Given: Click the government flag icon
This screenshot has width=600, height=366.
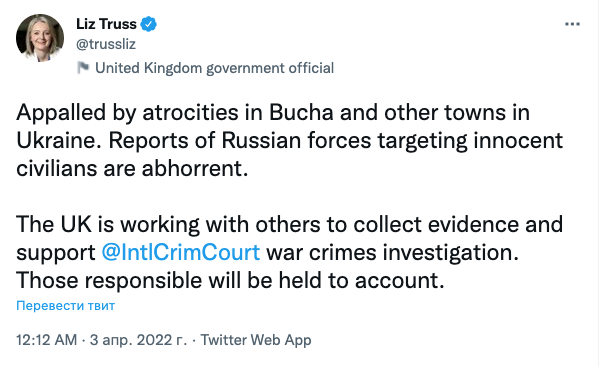Looking at the screenshot, I should (83, 68).
